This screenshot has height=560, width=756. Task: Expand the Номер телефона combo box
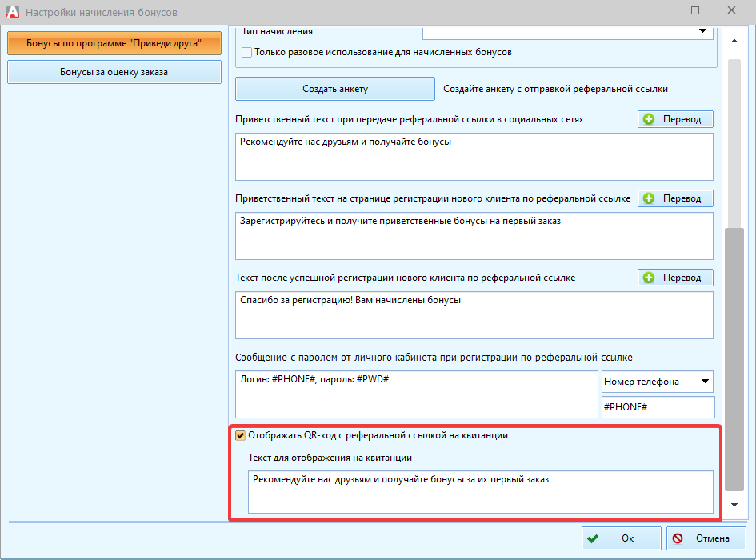705,382
